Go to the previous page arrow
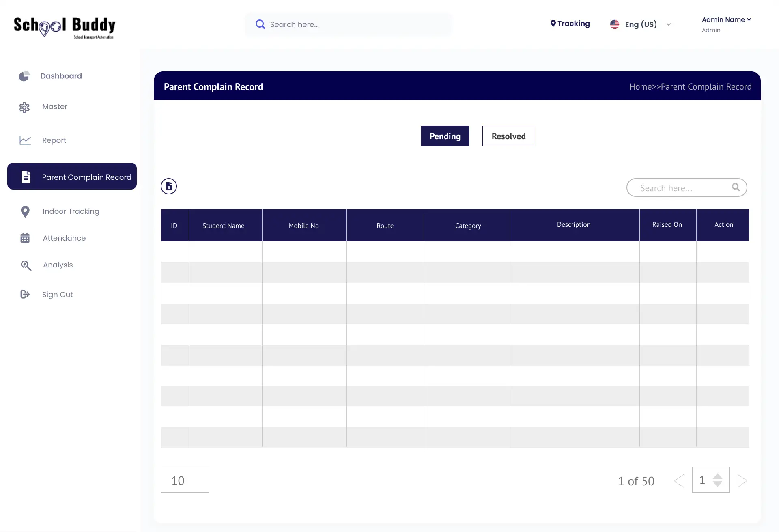This screenshot has height=532, width=779. 679,480
